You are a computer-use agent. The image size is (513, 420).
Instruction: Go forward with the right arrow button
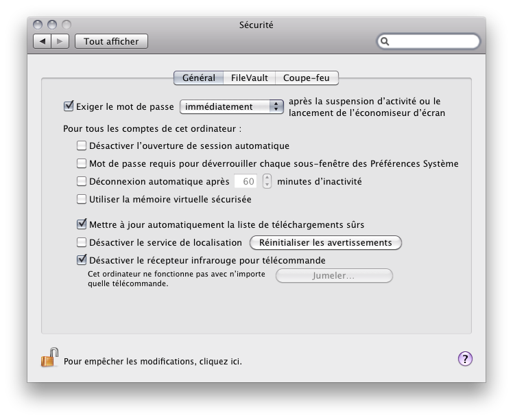(60, 41)
